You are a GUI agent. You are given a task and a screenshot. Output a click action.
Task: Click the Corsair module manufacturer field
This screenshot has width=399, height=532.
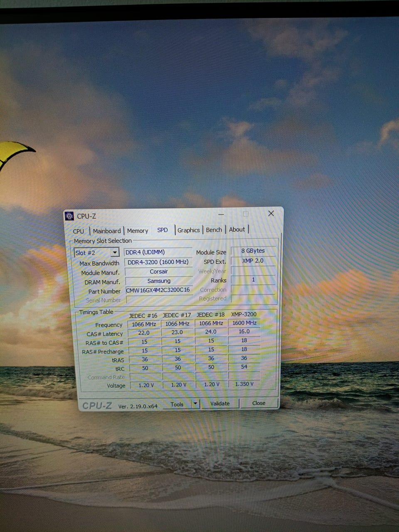159,271
